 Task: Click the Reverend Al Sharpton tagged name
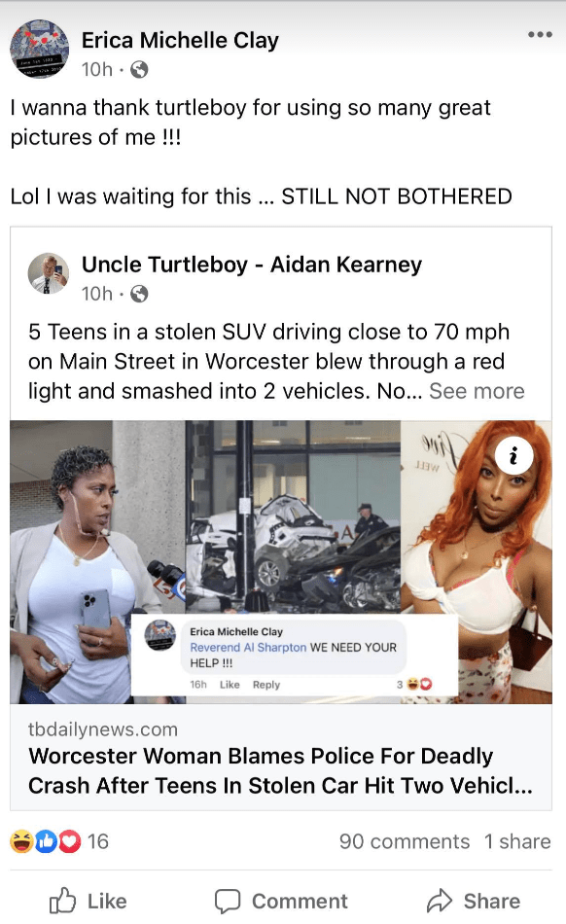(248, 647)
